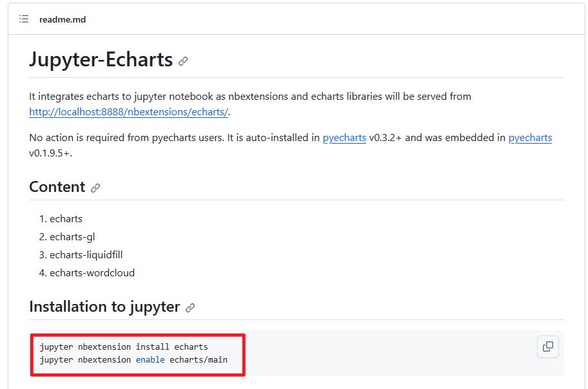Copy the code block with copy icon
The height and width of the screenshot is (389, 588).
548,346
